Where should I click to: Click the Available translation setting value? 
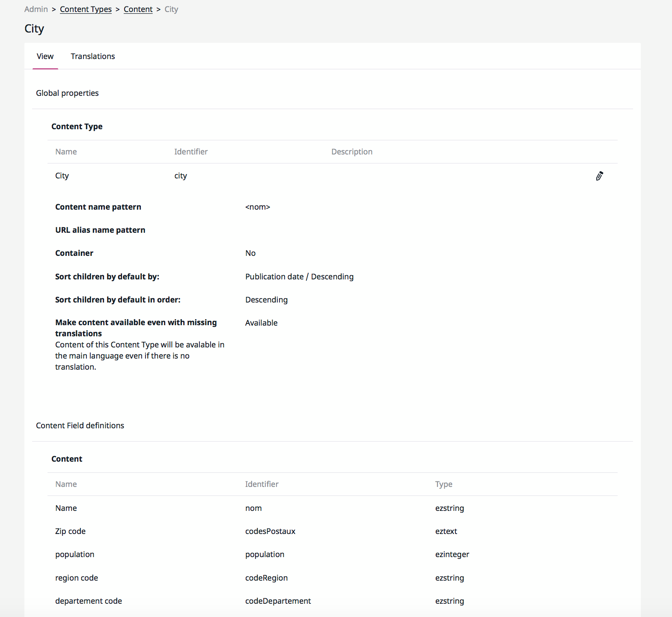coord(261,323)
